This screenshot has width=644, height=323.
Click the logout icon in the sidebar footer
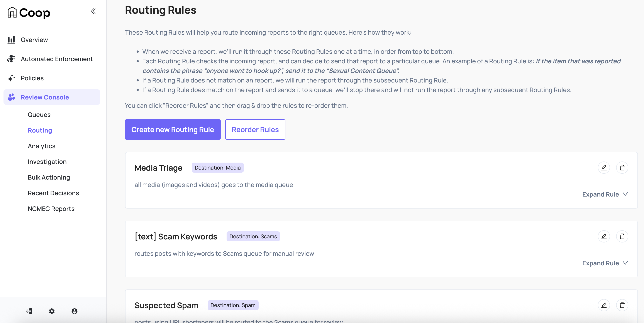pos(29,311)
